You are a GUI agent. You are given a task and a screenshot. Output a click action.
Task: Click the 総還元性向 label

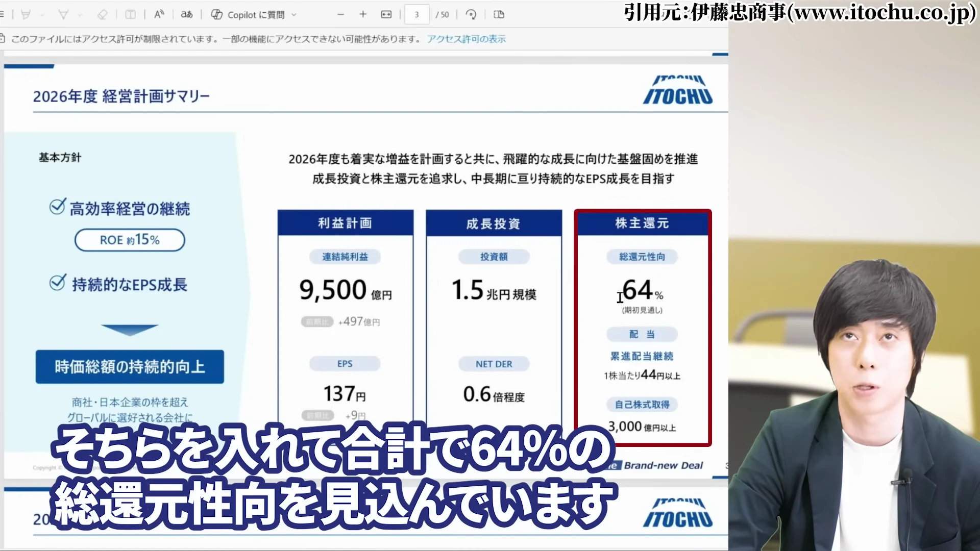coord(642,257)
